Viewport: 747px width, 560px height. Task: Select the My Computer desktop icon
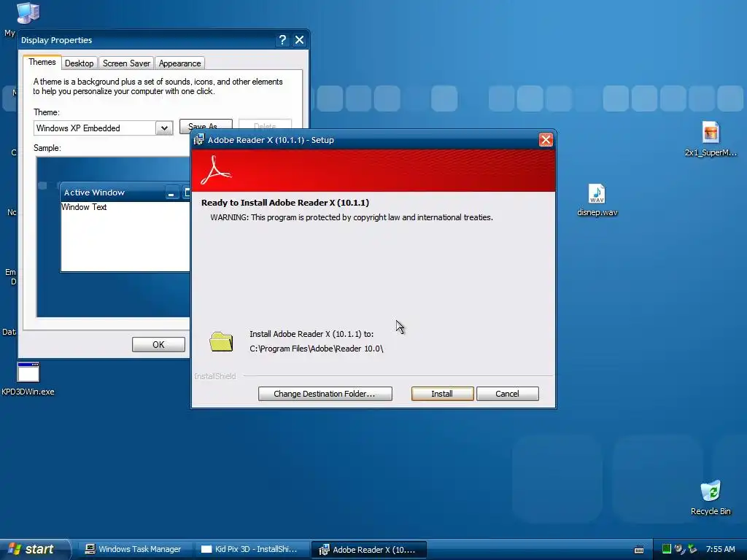(28, 13)
